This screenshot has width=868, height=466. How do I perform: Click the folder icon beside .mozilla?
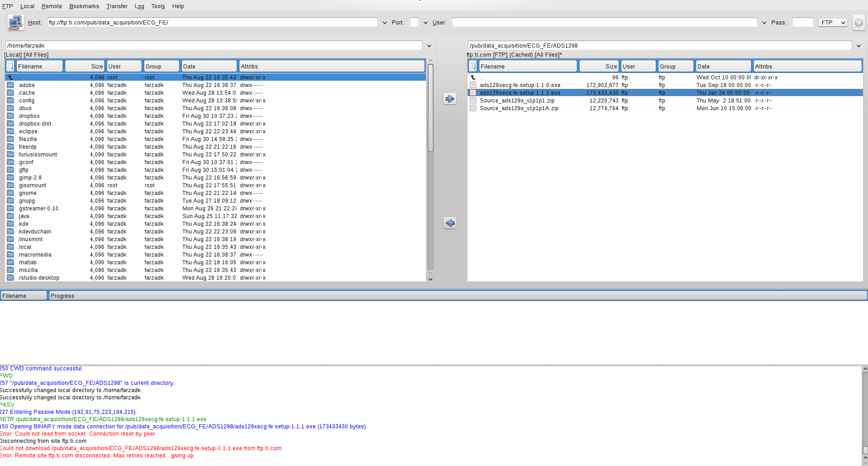click(x=10, y=270)
